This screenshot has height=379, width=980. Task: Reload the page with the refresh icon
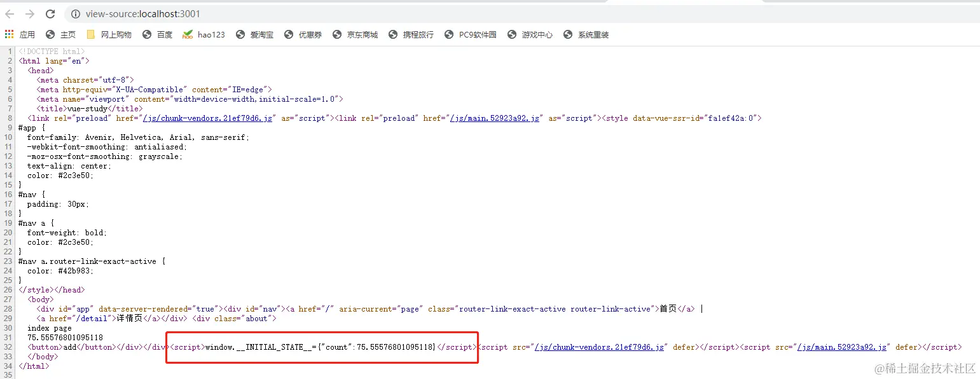click(50, 14)
